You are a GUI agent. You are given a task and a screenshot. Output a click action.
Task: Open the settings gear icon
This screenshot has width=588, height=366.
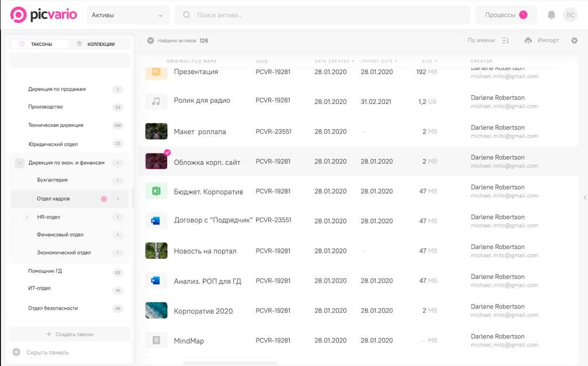(574, 40)
